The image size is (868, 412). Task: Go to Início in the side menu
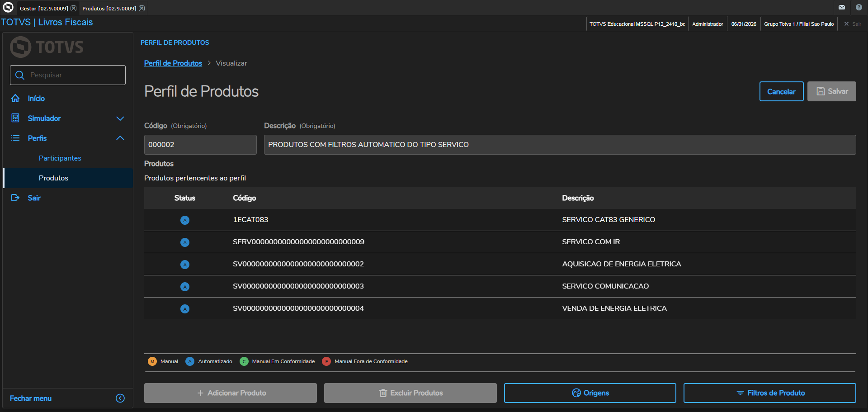36,99
